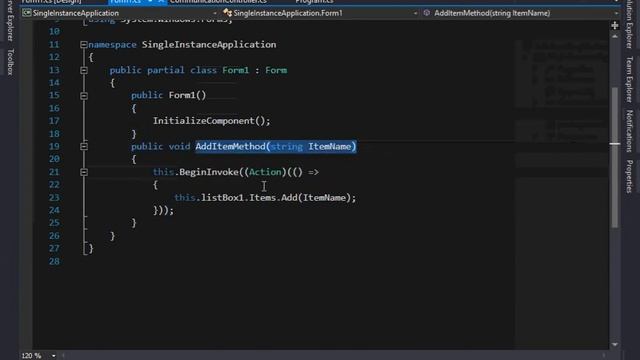Click the project icon beside SingleInstanceApplication dropdown
640x360 pixels.
point(27,13)
